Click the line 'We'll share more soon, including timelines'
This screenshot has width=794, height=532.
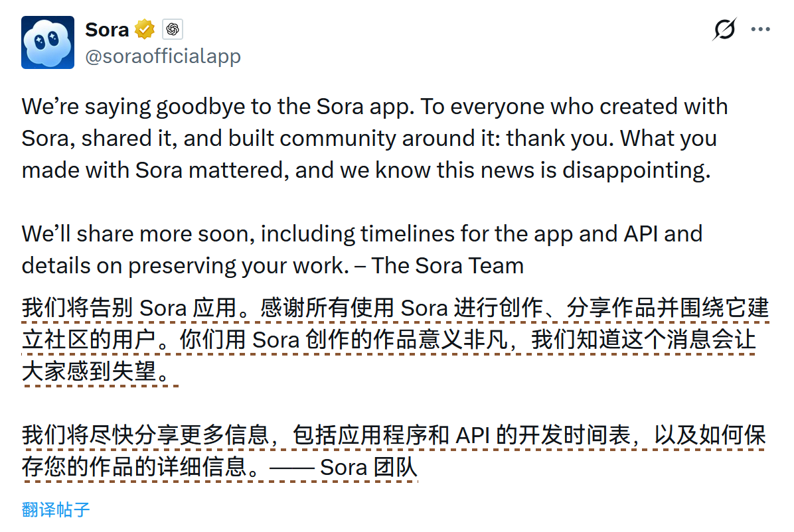[362, 234]
